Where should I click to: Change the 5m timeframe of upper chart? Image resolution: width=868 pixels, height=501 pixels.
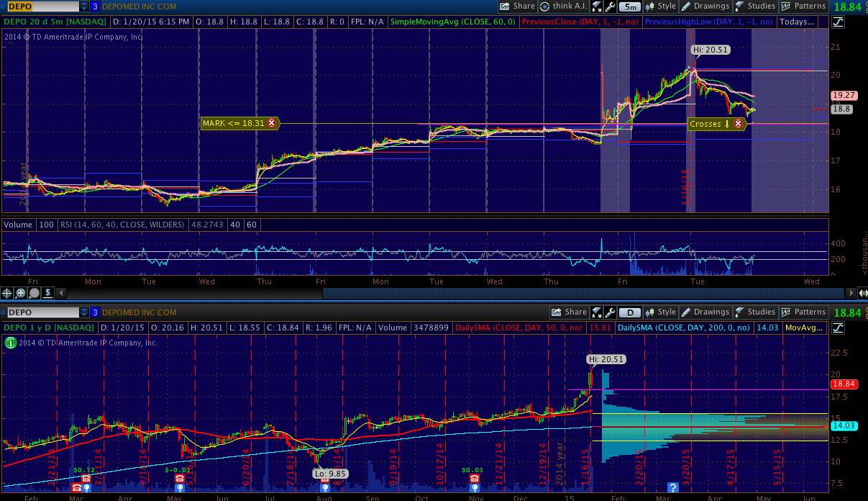(629, 6)
